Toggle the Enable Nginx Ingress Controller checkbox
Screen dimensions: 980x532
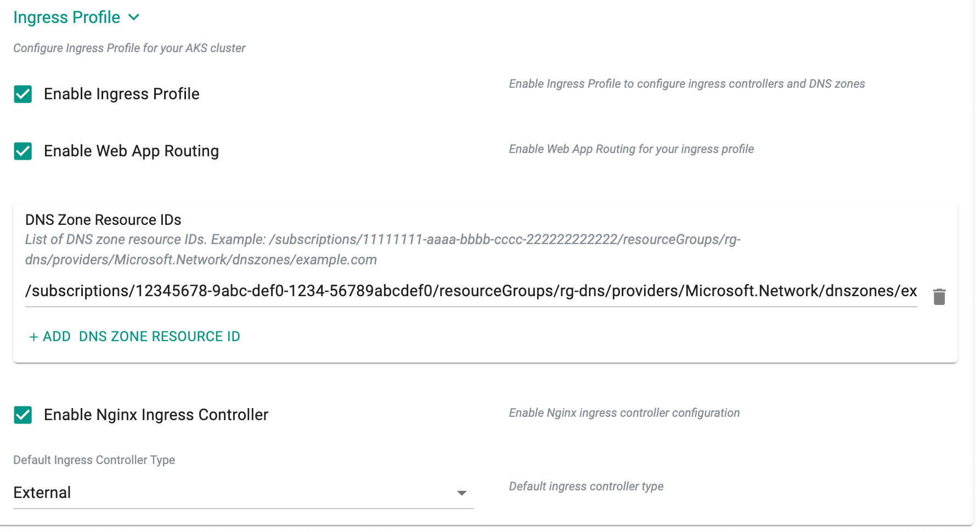[23, 415]
